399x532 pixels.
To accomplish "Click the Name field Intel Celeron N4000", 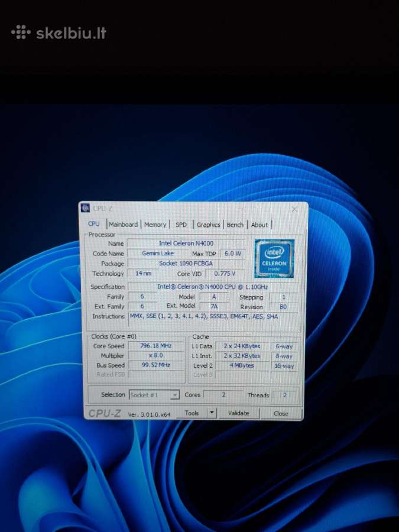I will (x=186, y=244).
